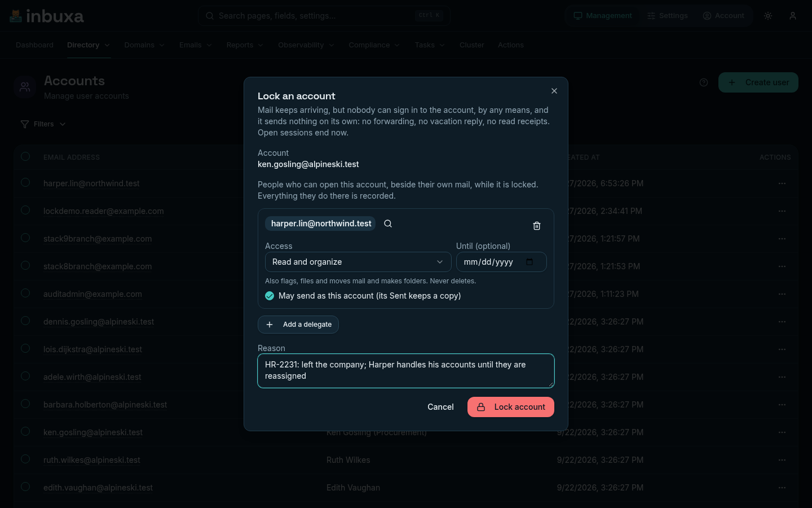
Task: Expand Directory menu
Action: point(89,45)
